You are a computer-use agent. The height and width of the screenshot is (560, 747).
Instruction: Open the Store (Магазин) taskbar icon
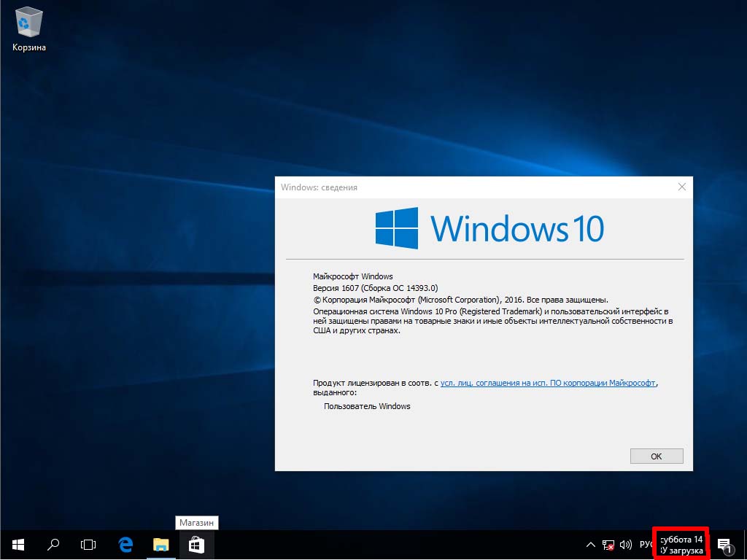point(196,544)
